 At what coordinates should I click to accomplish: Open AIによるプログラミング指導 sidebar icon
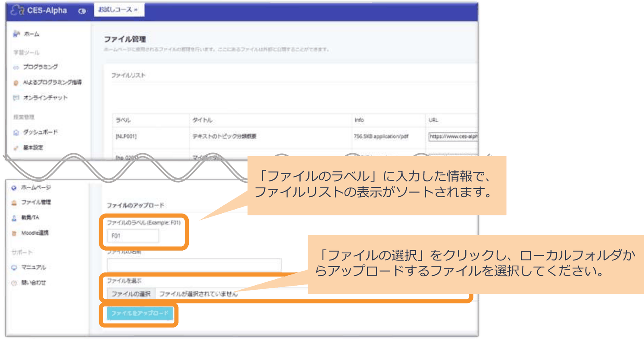click(x=16, y=82)
